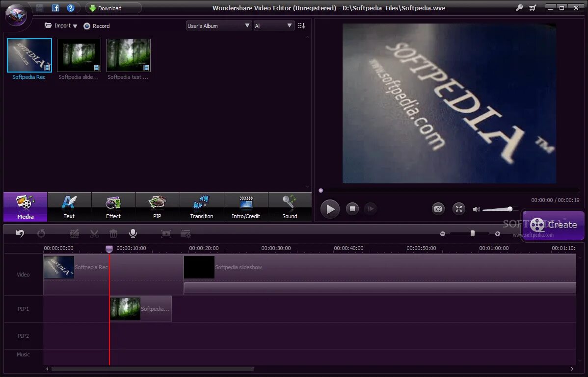Open the User's Album dropdown
This screenshot has height=377, width=588.
click(x=219, y=25)
